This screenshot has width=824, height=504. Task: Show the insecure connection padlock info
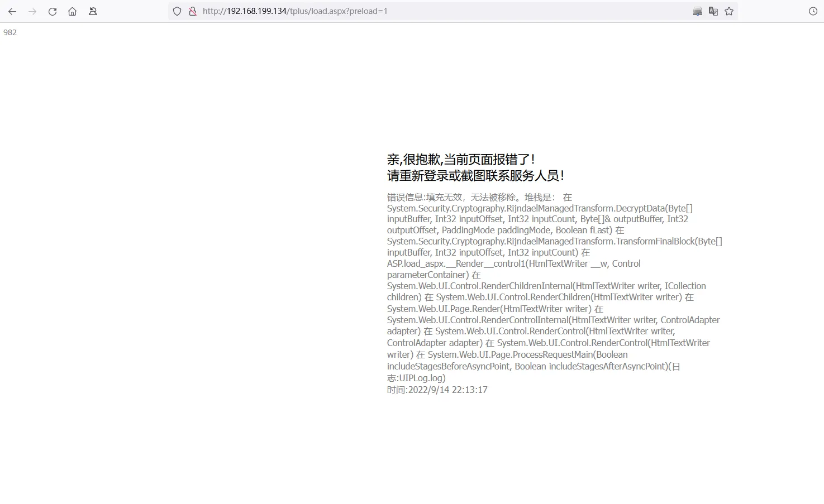tap(192, 11)
